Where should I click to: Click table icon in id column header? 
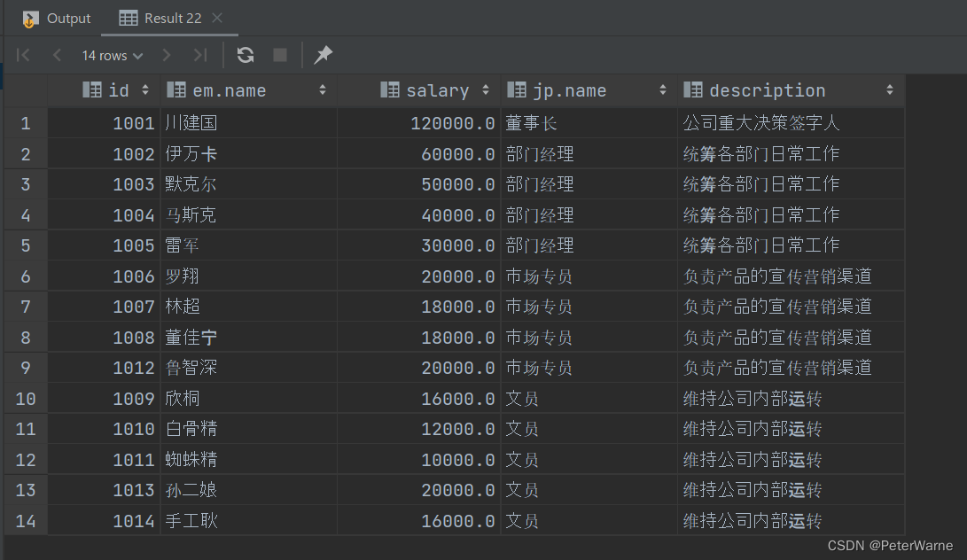coord(92,90)
